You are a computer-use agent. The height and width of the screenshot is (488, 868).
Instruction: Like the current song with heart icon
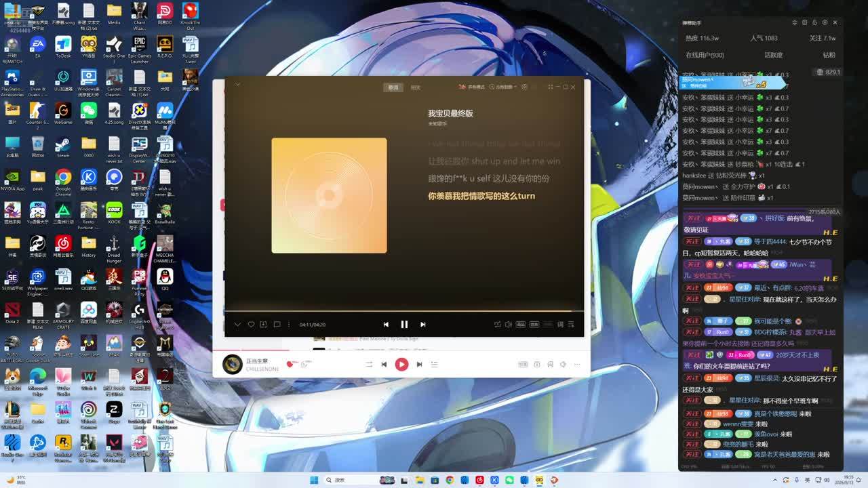click(x=251, y=325)
